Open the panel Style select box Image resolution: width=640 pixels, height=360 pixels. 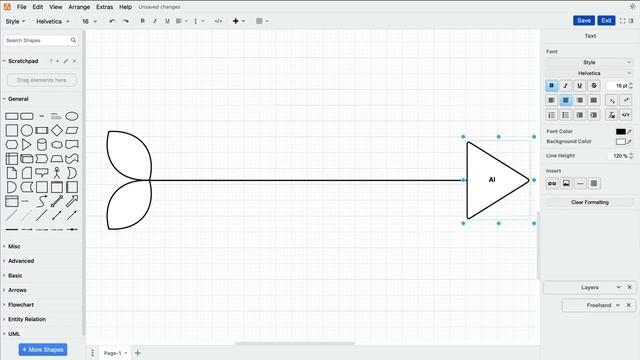tap(589, 62)
